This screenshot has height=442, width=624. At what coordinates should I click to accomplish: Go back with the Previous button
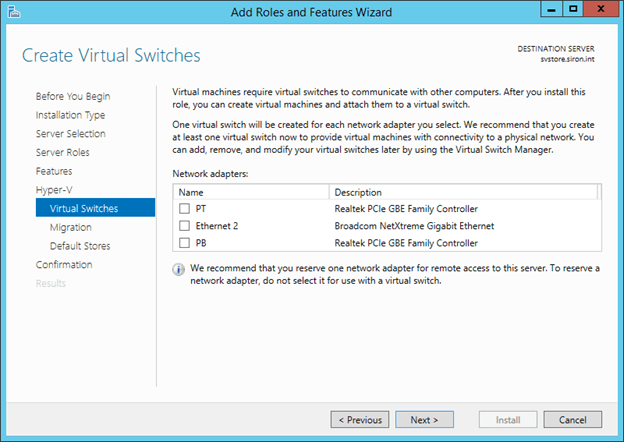click(x=358, y=420)
